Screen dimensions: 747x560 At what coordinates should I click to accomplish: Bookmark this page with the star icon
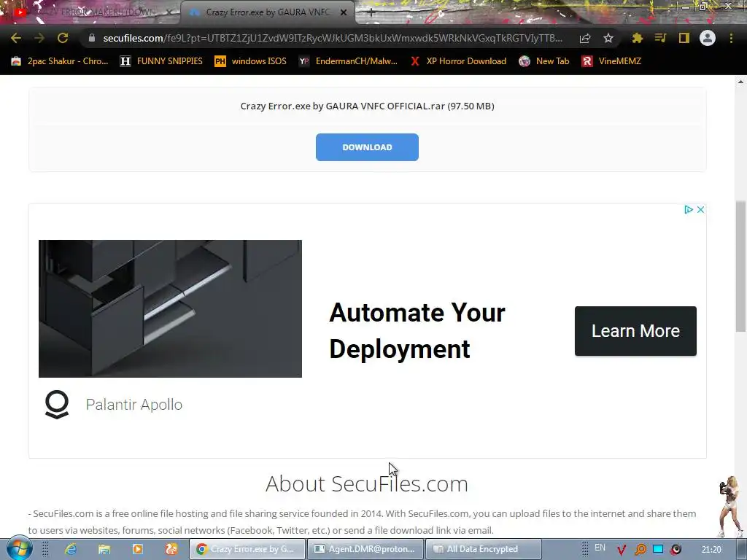coord(608,38)
